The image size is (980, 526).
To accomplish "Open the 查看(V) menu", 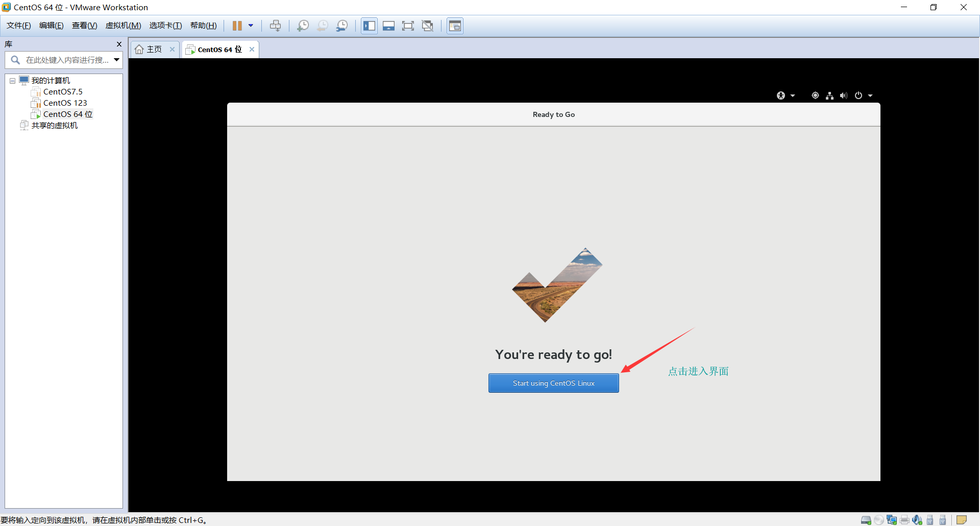I will click(x=84, y=26).
